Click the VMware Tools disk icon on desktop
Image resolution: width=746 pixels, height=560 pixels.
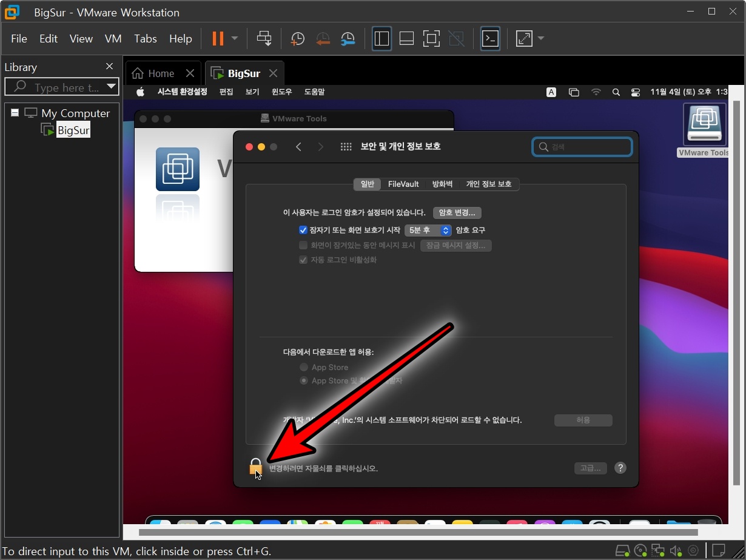click(704, 126)
